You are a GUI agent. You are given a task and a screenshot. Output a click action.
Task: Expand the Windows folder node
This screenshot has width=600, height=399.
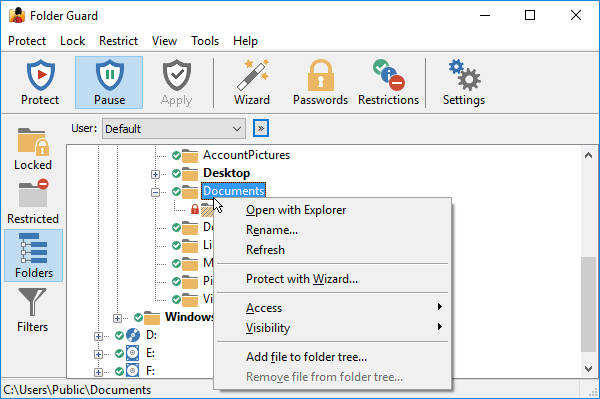[117, 318]
